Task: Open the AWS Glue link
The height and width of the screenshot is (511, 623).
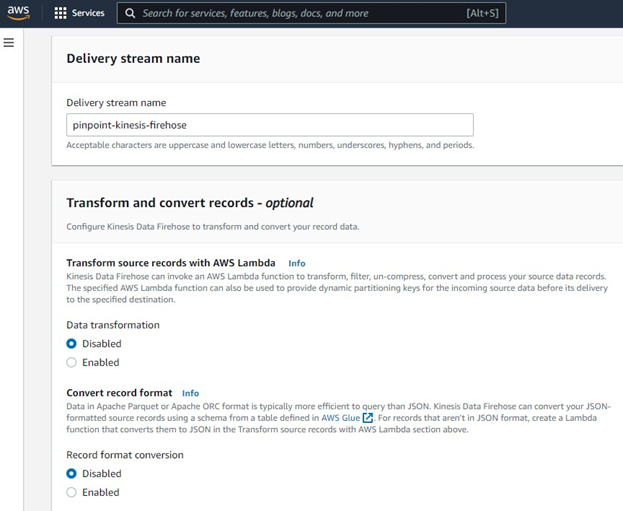Action: [340, 418]
